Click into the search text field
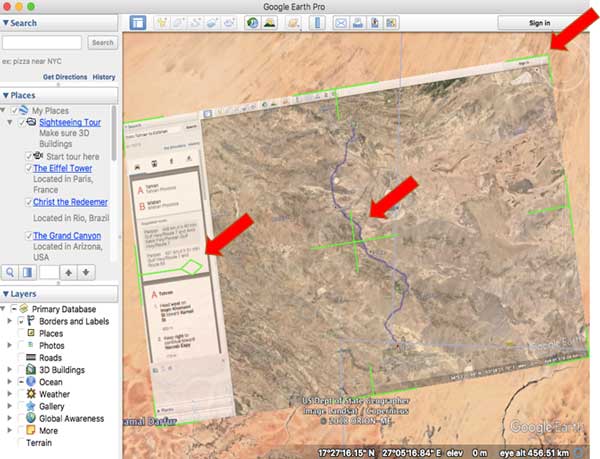 (x=42, y=42)
